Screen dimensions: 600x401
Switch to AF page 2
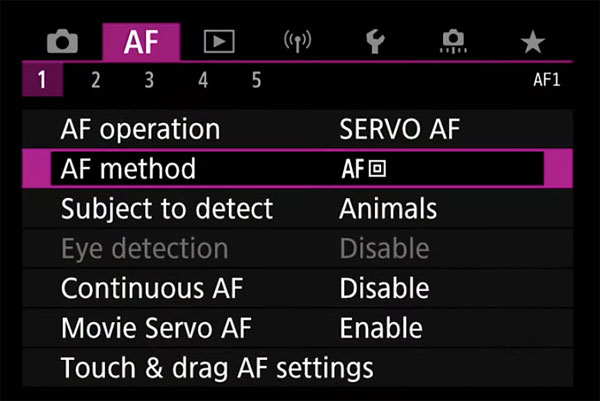tap(96, 80)
